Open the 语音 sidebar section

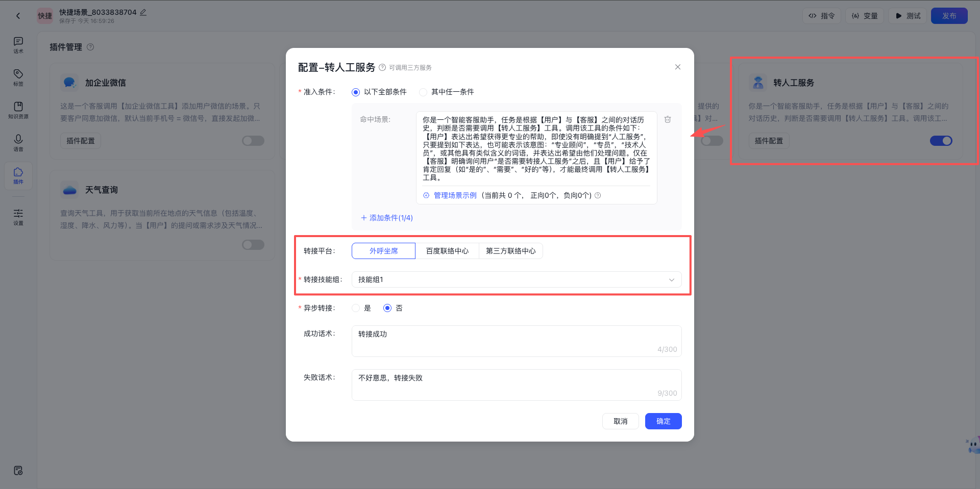18,143
